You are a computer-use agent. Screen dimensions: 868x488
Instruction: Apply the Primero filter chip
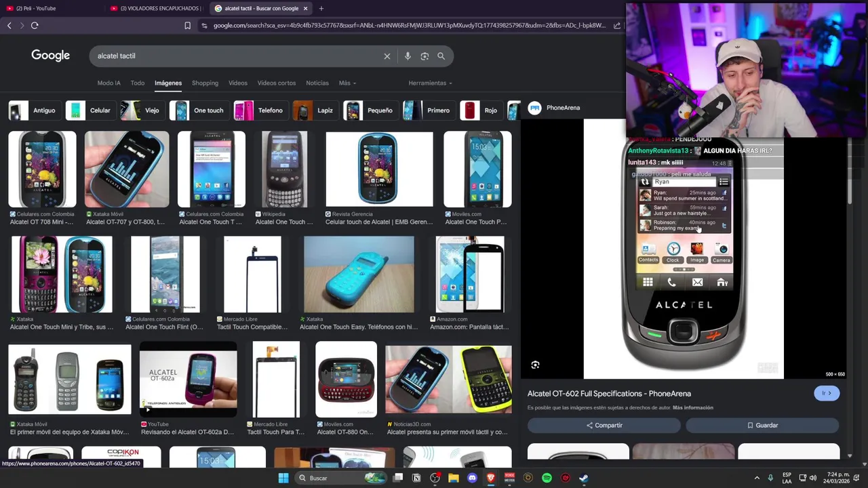click(429, 110)
